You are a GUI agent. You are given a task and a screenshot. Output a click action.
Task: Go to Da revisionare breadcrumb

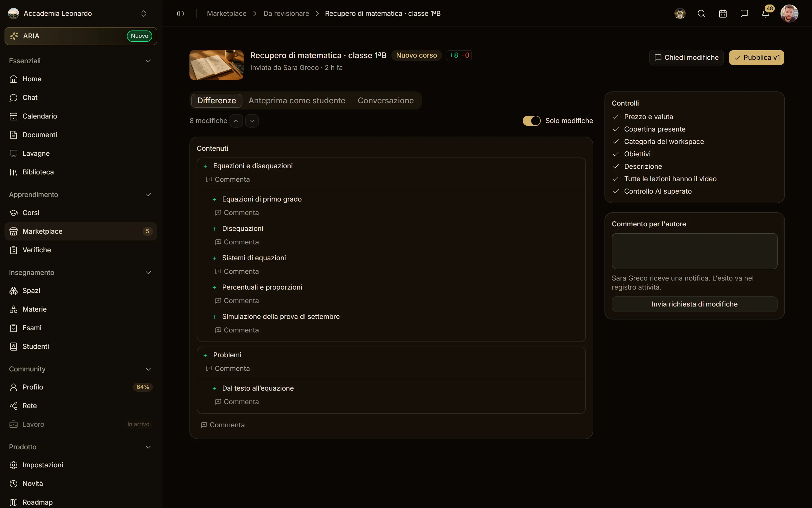tap(286, 14)
